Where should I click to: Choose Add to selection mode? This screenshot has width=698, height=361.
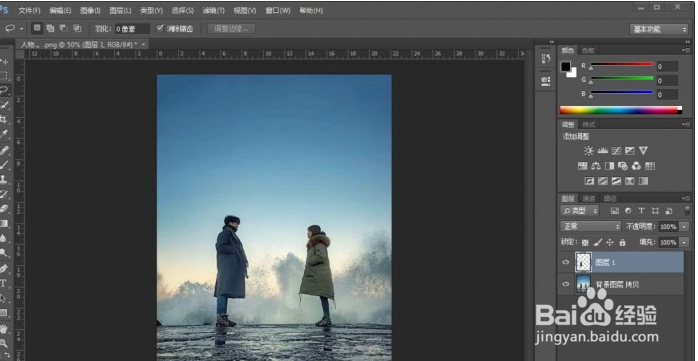point(50,28)
